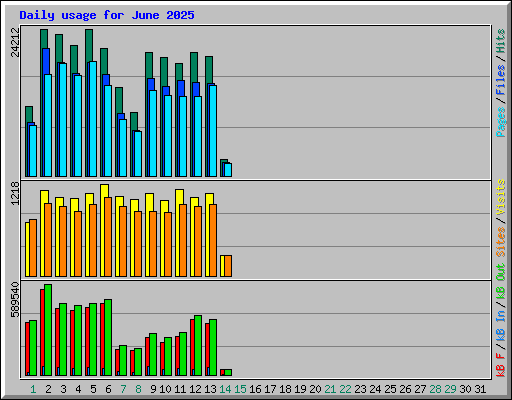Select green weekend day label 29
512x400 pixels.
click(x=450, y=389)
